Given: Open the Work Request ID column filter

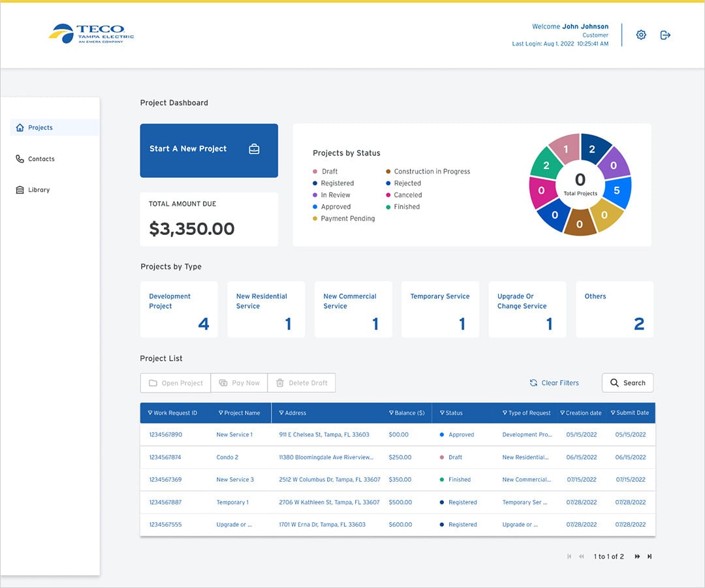Looking at the screenshot, I should [150, 413].
